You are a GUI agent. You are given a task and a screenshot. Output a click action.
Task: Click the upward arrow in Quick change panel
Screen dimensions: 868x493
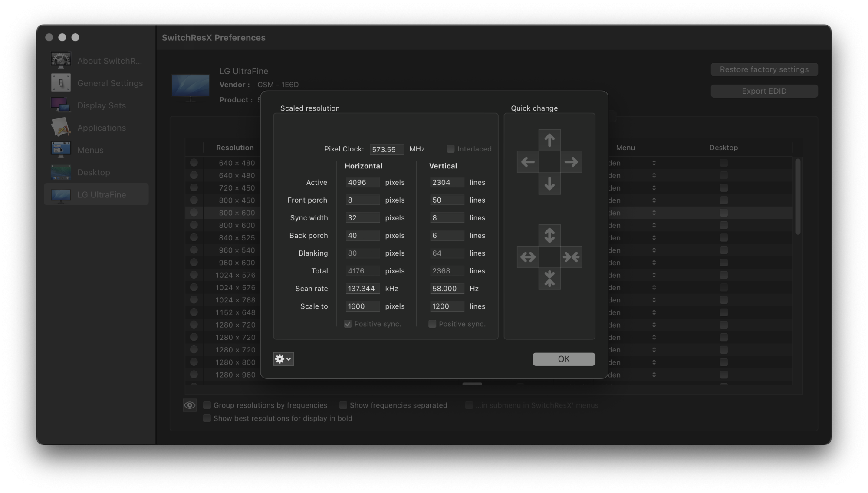pos(549,140)
